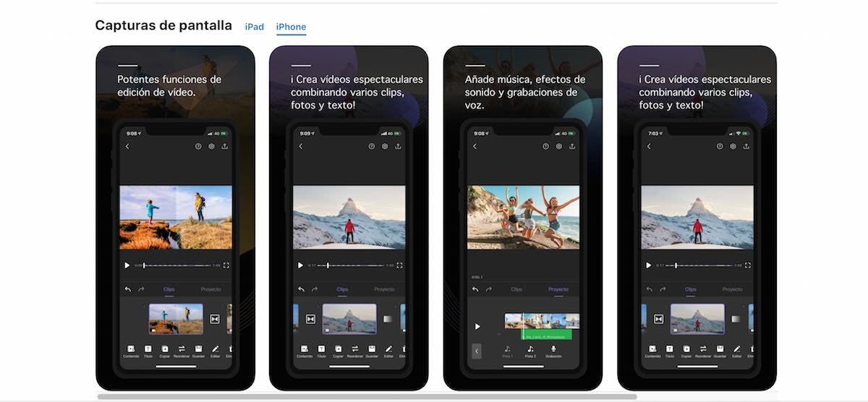868x402 pixels.
Task: Click the Pista 1 music note icon
Action: click(x=507, y=349)
